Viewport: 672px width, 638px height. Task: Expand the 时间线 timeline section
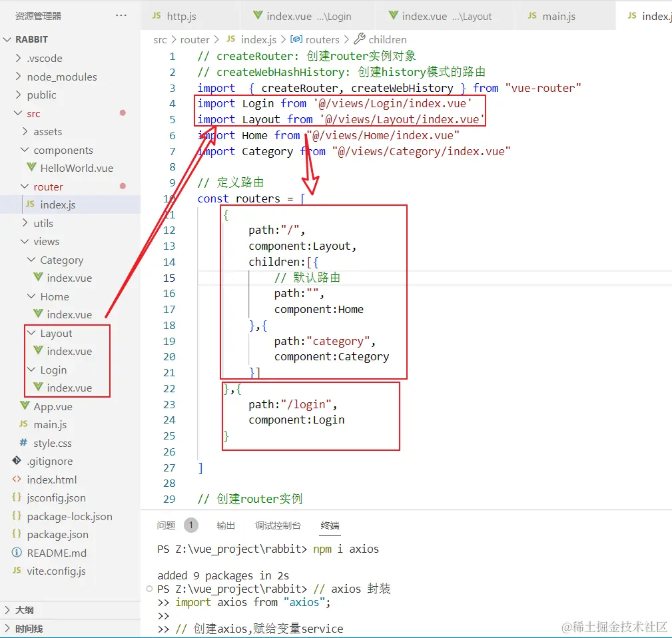coord(7,628)
